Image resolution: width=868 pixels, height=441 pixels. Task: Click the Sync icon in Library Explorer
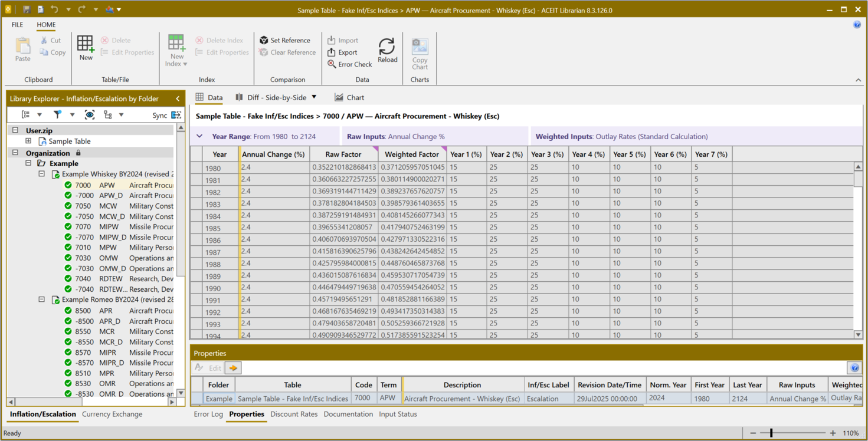point(176,115)
